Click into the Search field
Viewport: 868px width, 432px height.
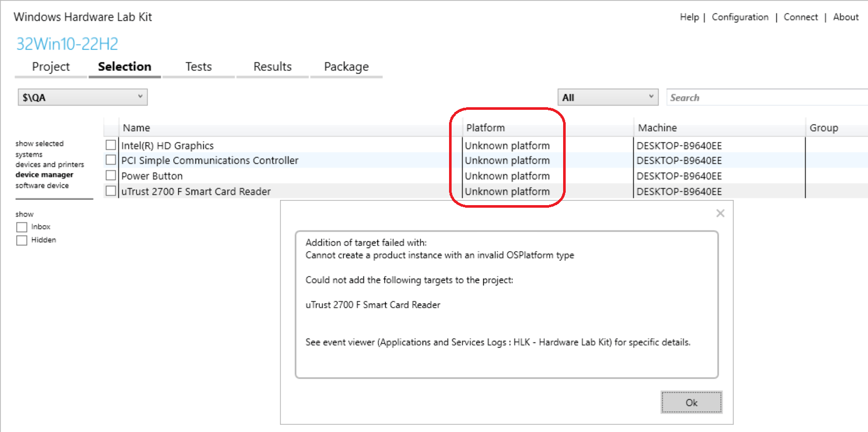pyautogui.click(x=767, y=97)
